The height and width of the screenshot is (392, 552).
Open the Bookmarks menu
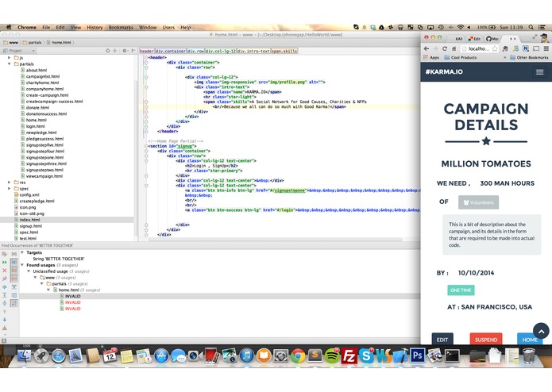click(121, 27)
